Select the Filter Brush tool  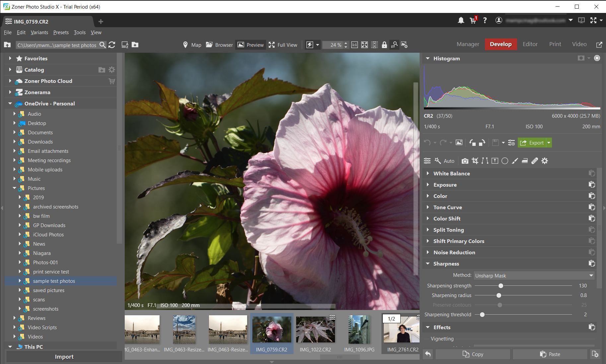(x=515, y=161)
